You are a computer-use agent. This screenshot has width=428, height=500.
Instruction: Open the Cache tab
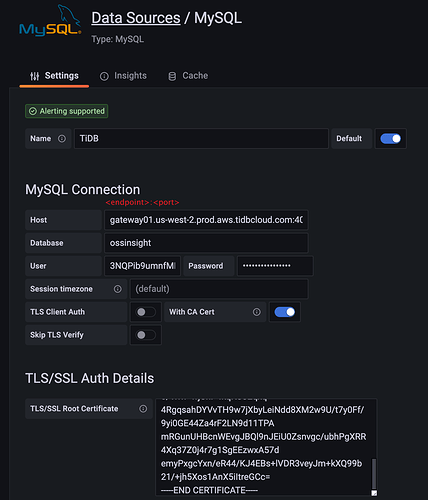[x=188, y=76]
